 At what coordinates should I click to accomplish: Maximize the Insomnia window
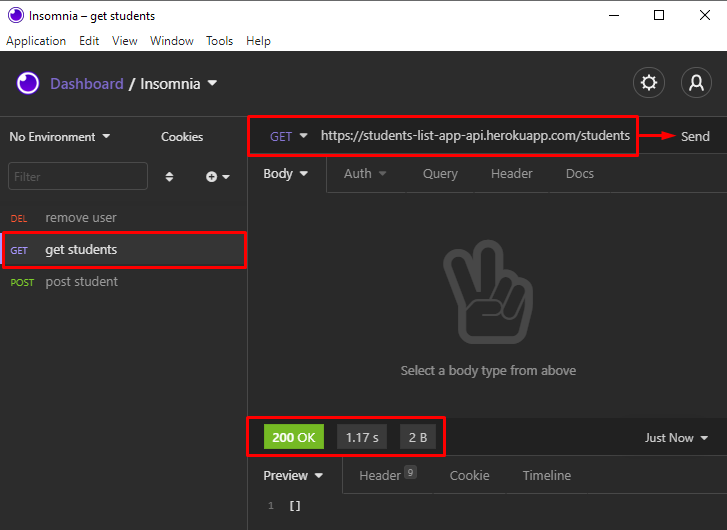[x=659, y=15]
